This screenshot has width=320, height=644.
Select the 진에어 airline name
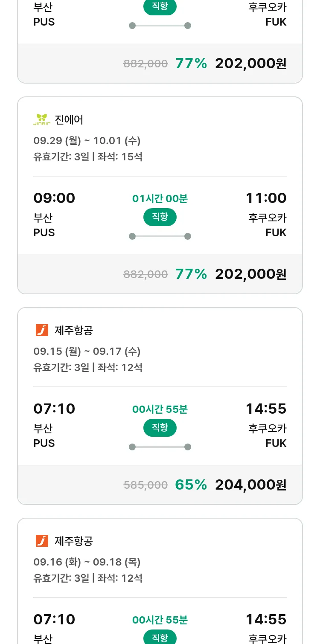click(69, 120)
